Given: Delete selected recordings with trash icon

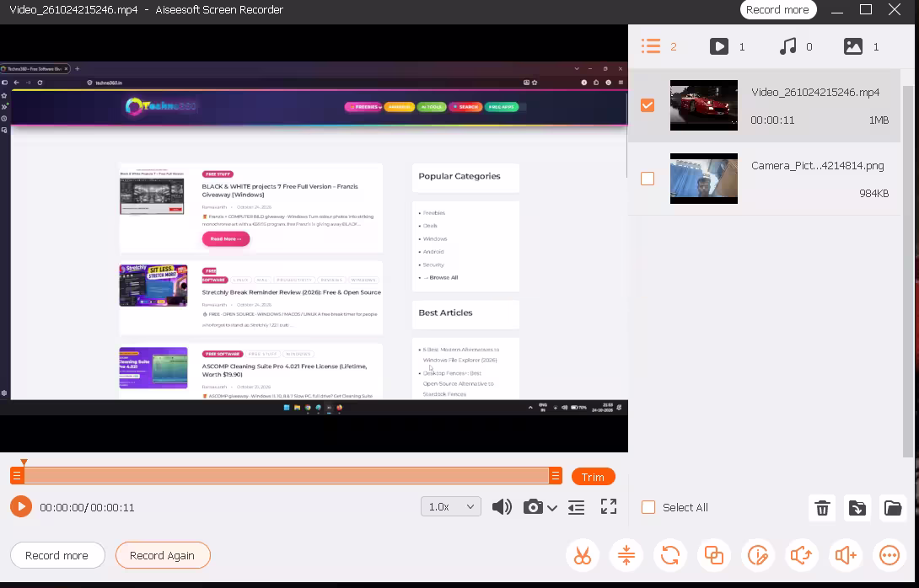Looking at the screenshot, I should pyautogui.click(x=822, y=508).
